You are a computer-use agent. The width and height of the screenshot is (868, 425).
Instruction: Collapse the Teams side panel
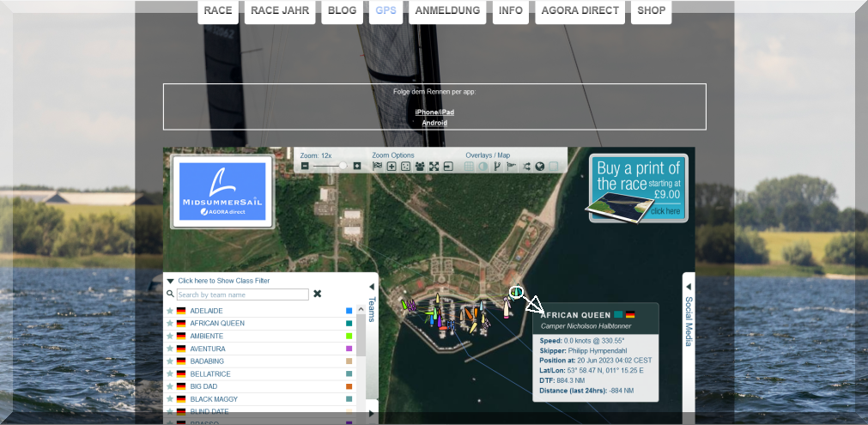click(x=372, y=288)
